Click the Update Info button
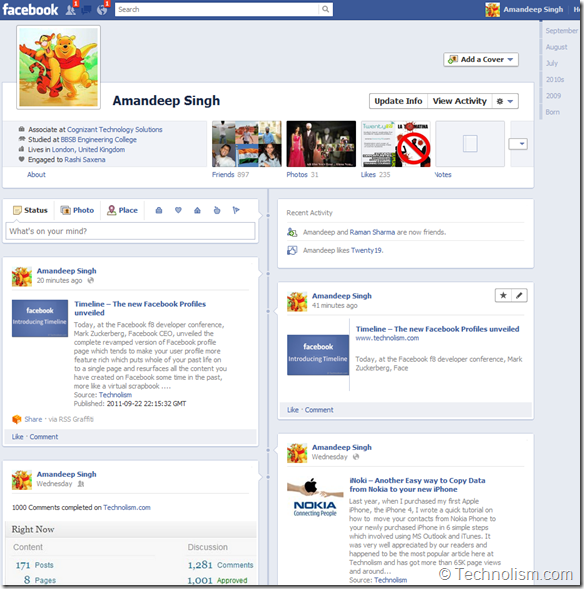 pos(398,101)
